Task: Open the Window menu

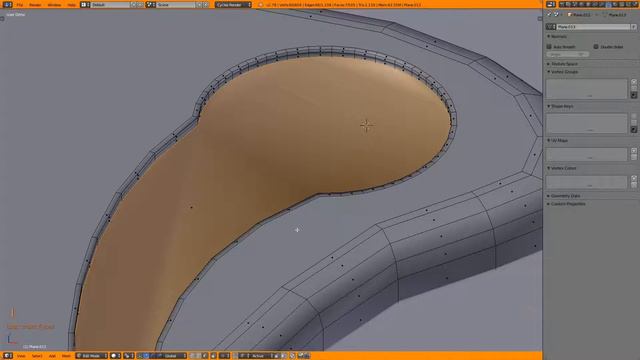Action: 54,5
